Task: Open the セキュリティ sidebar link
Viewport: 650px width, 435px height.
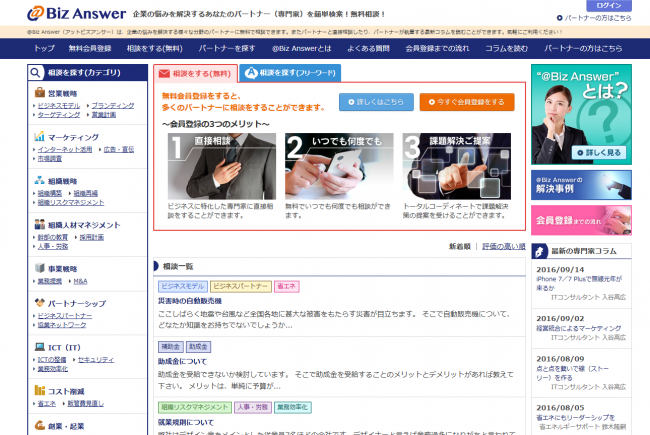Action: 96,360
